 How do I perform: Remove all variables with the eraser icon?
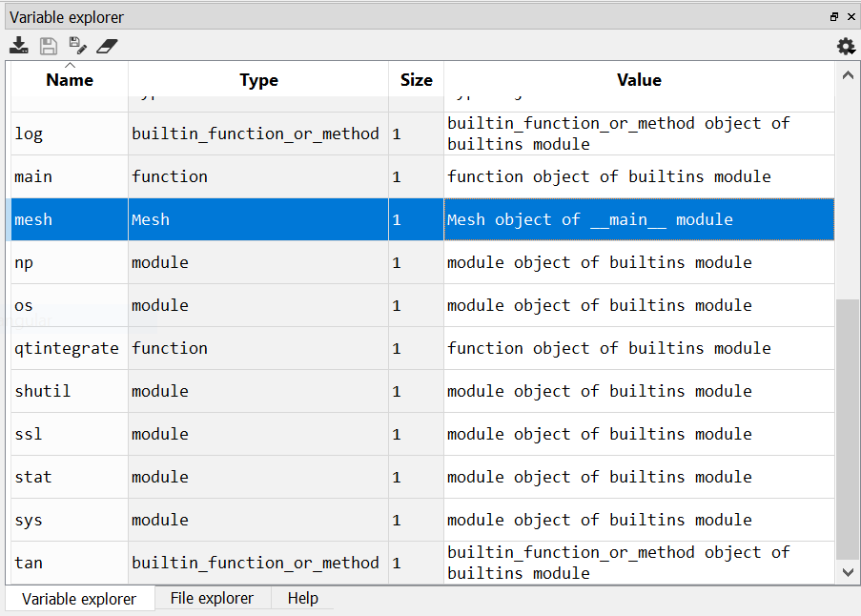coord(107,45)
